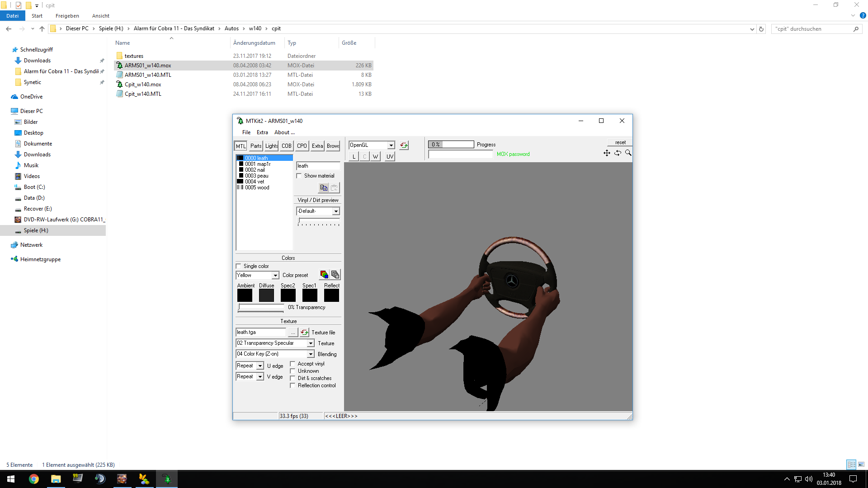Viewport: 868px width, 488px height.
Task: Enable Dirt & scratches checkbox
Action: pyautogui.click(x=292, y=379)
